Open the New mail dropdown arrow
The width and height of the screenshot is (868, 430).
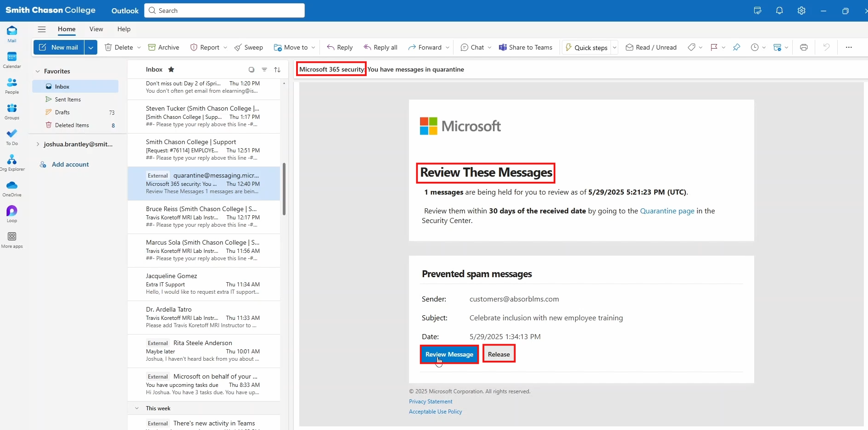[91, 47]
